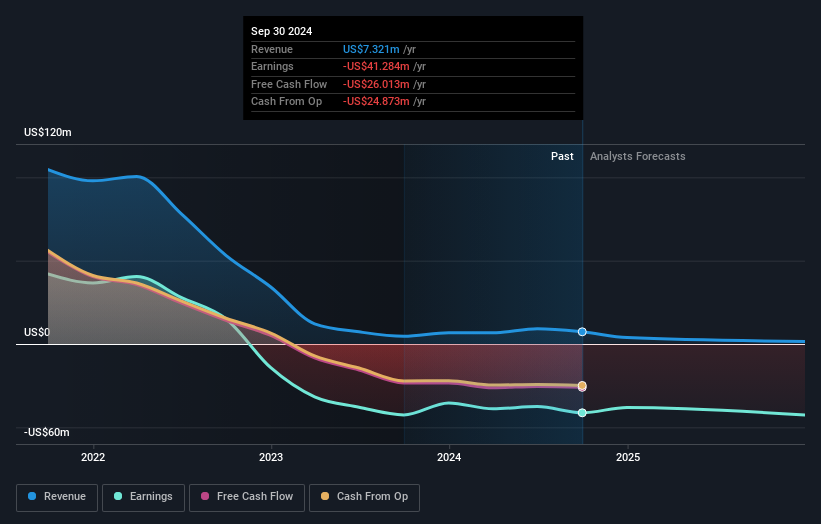Toggle the Free Cash Flow legend button
Viewport: 821px width, 524px height.
(x=247, y=497)
